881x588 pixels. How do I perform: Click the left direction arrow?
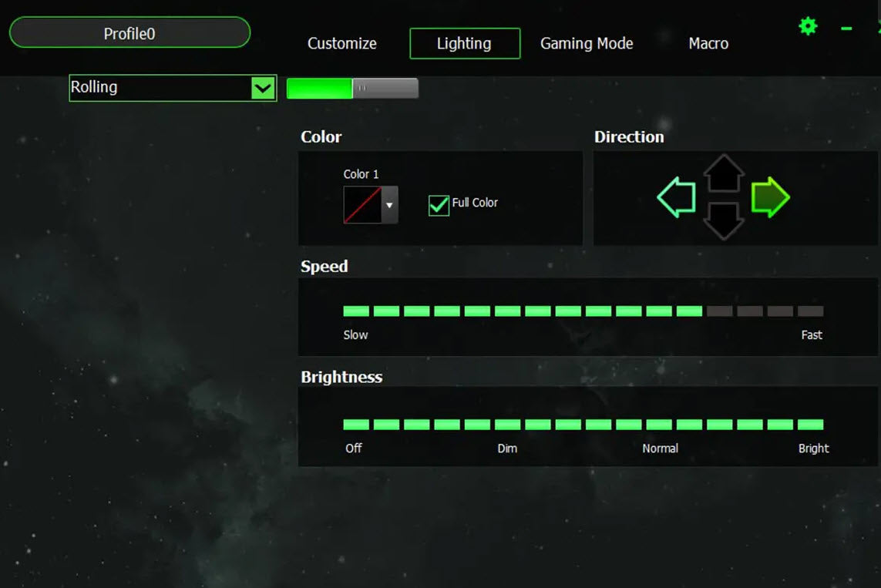(x=676, y=199)
